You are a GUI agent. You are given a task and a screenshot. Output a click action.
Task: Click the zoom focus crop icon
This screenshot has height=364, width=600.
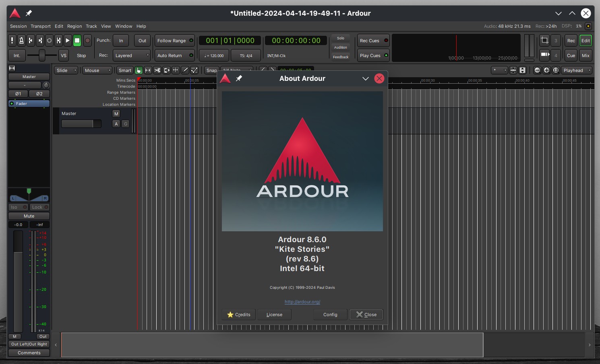(x=544, y=40)
